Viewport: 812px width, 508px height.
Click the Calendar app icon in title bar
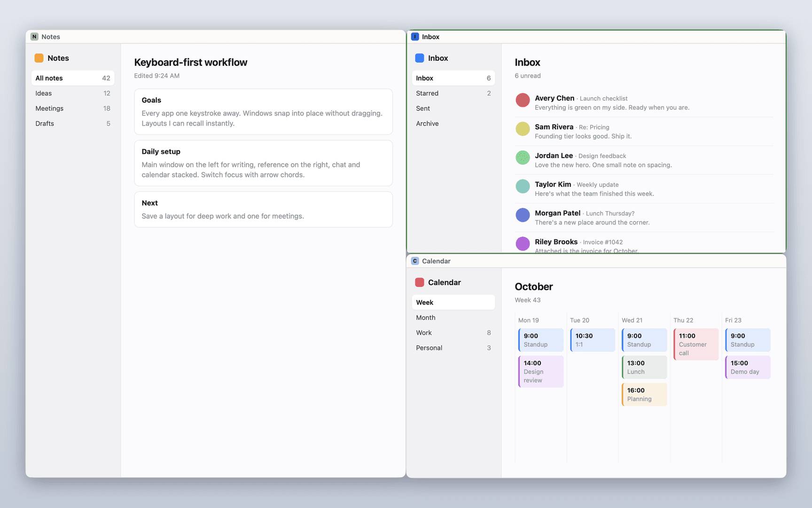click(415, 261)
